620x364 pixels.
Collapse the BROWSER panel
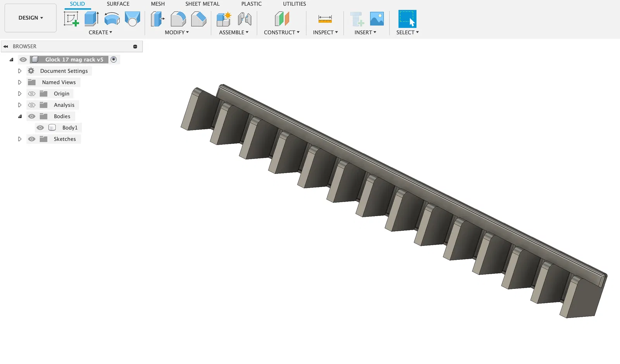tap(6, 46)
